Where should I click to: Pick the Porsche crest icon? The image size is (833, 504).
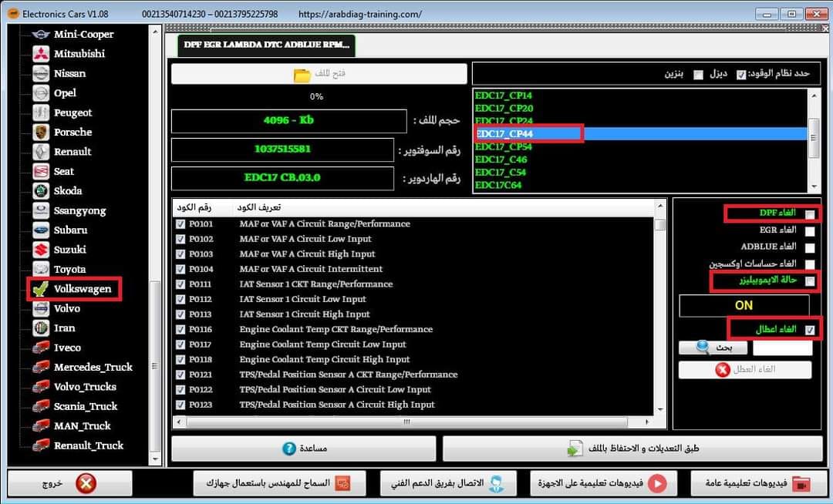[x=41, y=132]
